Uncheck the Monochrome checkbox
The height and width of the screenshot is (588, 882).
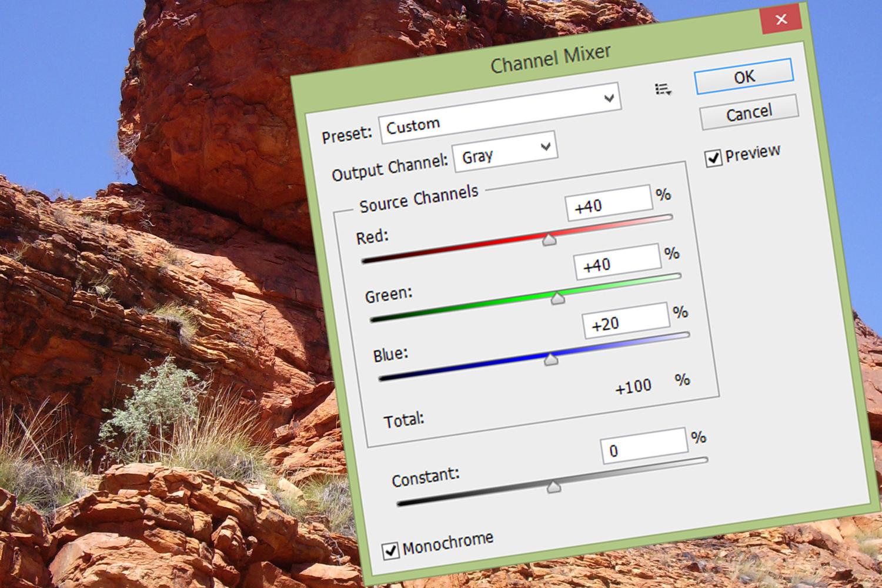pyautogui.click(x=390, y=551)
